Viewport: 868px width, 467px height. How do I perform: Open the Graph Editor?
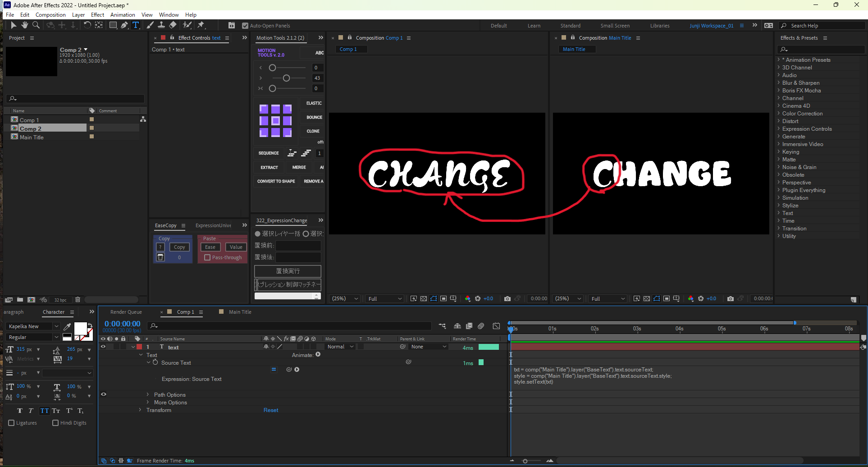pos(496,325)
